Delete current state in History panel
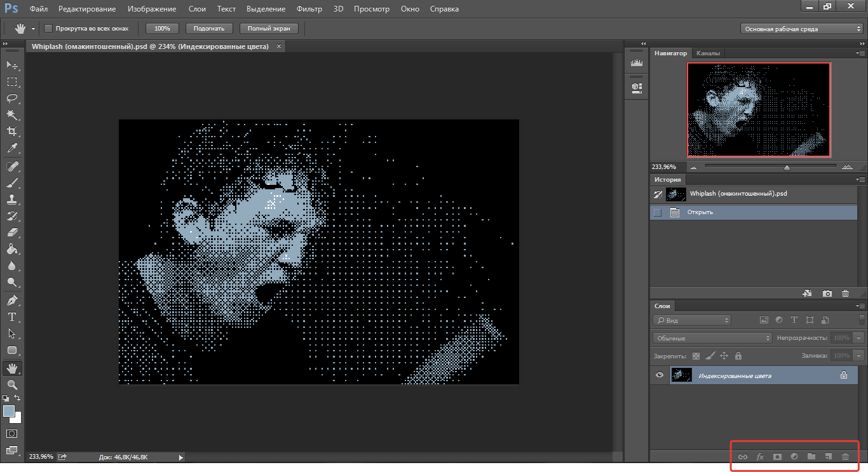Viewport: 868px width, 472px height. click(845, 293)
